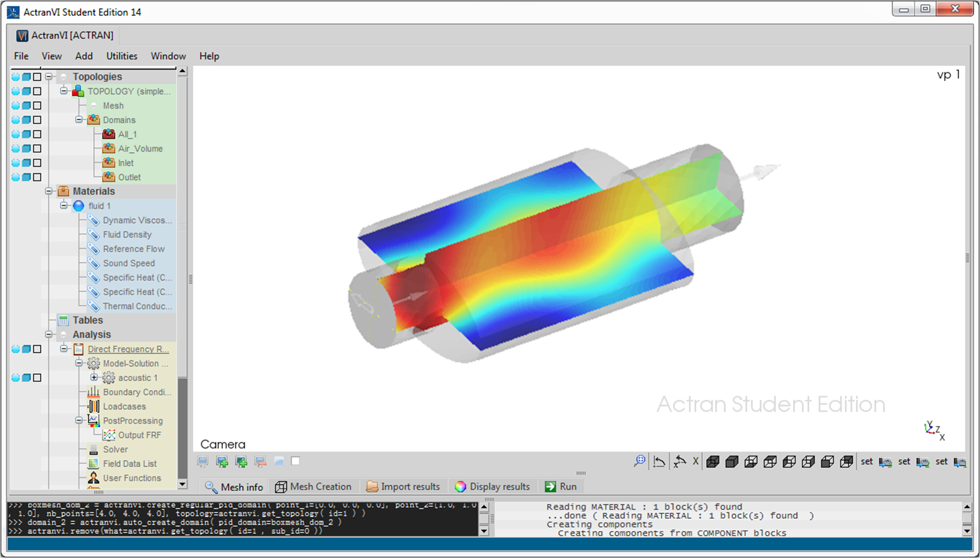Click the zoom fit magnifier icon

(x=639, y=461)
